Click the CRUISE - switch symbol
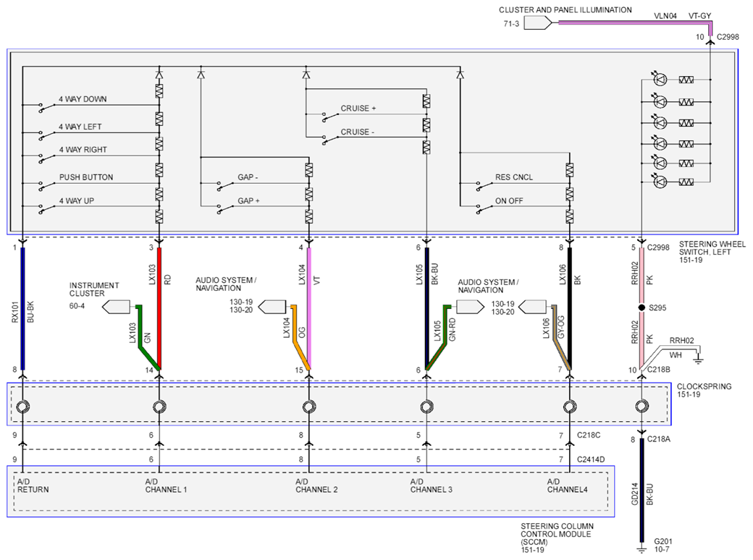The width and height of the screenshot is (753, 560). [330, 140]
